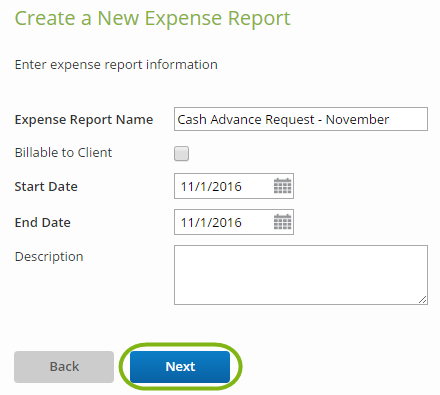The width and height of the screenshot is (440, 395).
Task: Select the End Date field showing 11/1/2016
Action: 234,222
